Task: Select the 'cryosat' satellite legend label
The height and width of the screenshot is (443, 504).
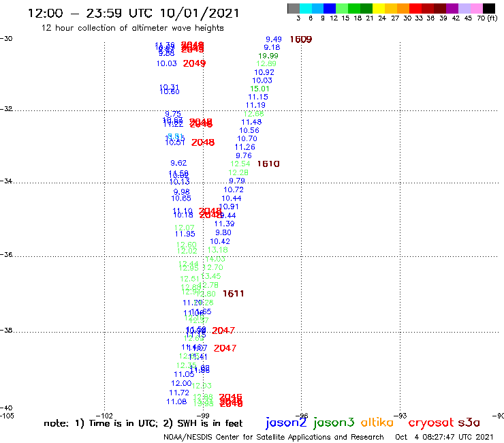Action: coord(430,423)
